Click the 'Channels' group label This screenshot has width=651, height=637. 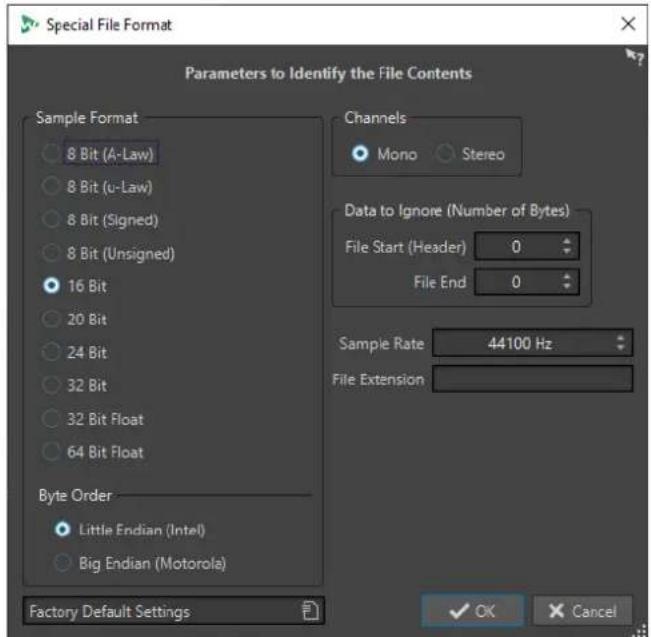coord(375,118)
